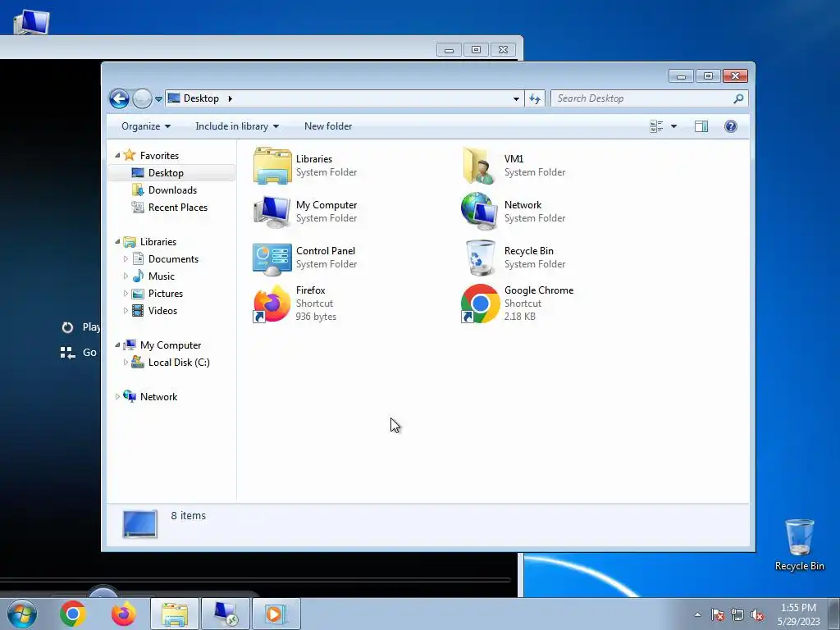This screenshot has width=840, height=630.
Task: Open the clock showing 1:55 PM
Action: pyautogui.click(x=798, y=614)
